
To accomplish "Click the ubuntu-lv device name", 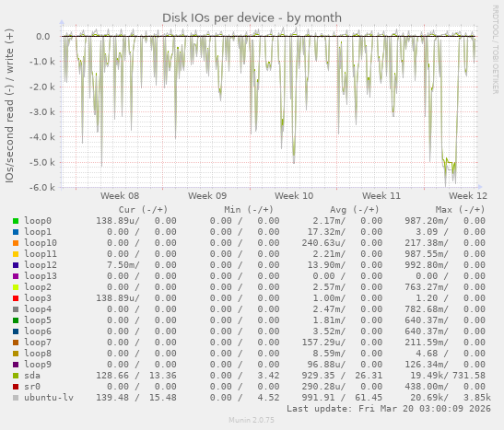I will pos(49,398).
